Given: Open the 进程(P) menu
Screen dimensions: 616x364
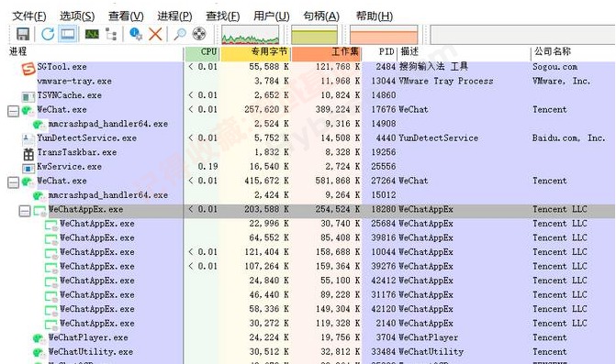Looking at the screenshot, I should [x=174, y=17].
